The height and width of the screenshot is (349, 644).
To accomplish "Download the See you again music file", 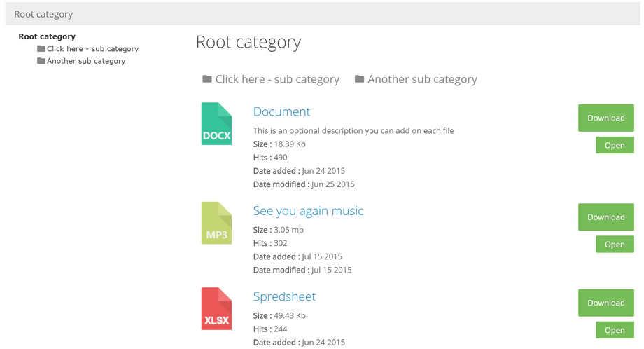I will pyautogui.click(x=606, y=217).
